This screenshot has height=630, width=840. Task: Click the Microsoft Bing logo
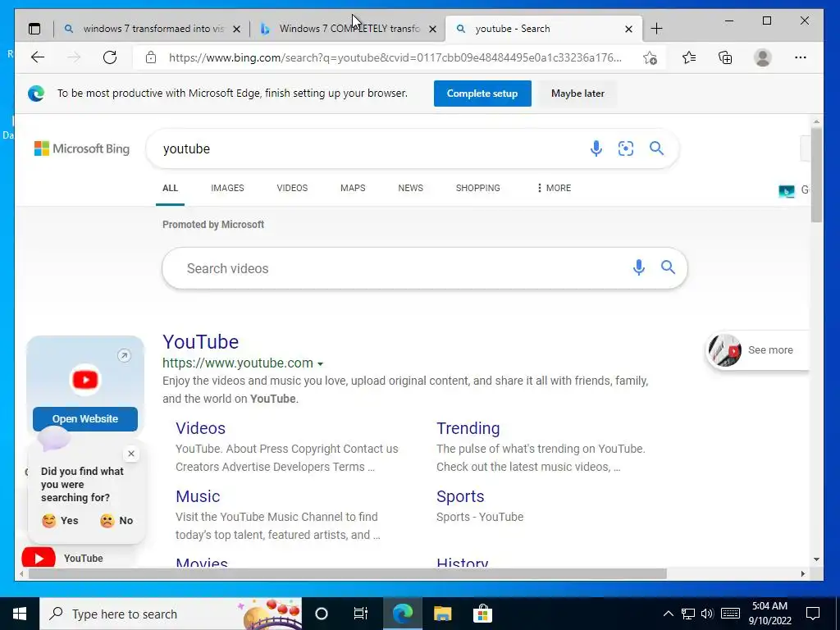coord(82,148)
